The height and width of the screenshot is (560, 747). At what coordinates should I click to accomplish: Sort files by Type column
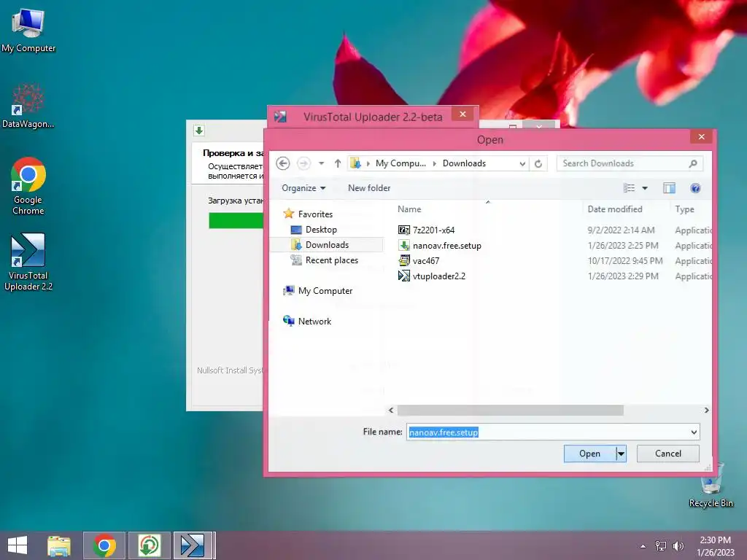684,209
